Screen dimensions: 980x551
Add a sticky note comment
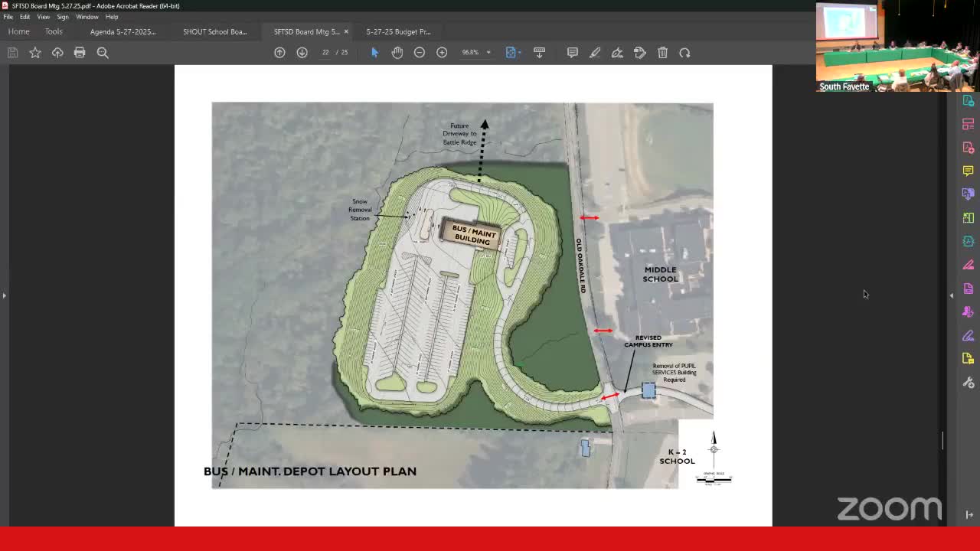click(x=572, y=52)
